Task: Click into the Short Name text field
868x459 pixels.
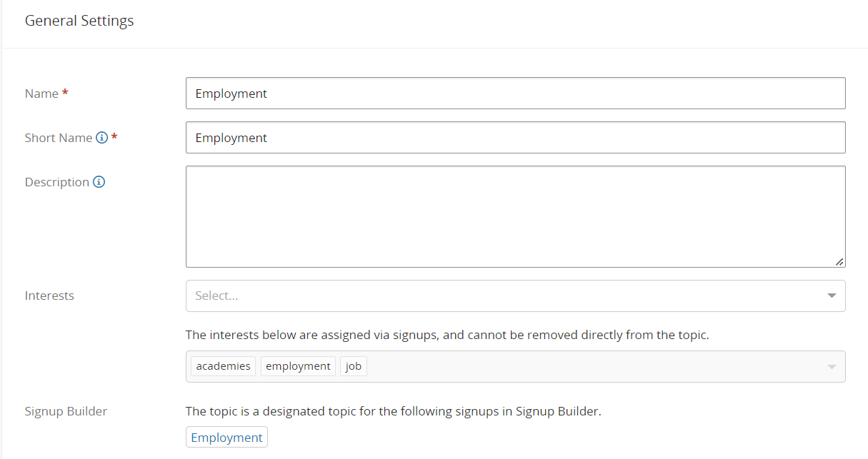Action: tap(515, 138)
